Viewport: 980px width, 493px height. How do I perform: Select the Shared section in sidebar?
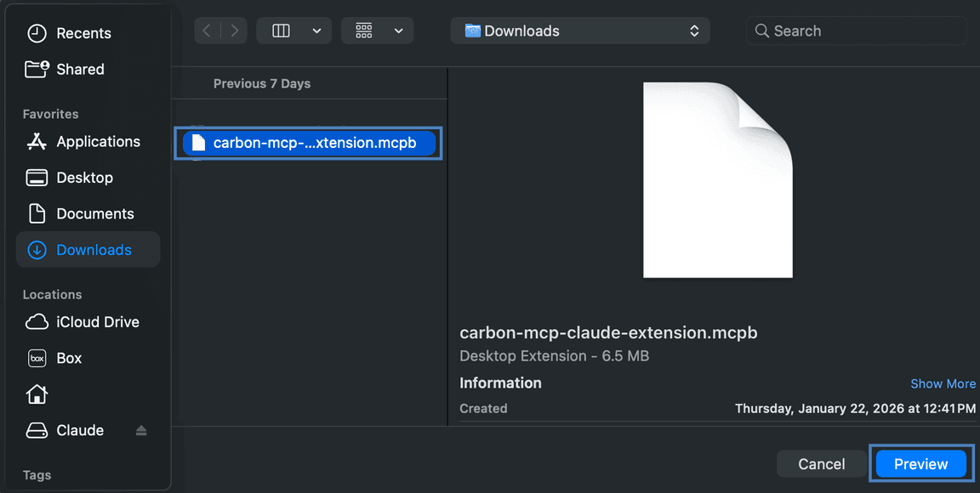pos(79,69)
